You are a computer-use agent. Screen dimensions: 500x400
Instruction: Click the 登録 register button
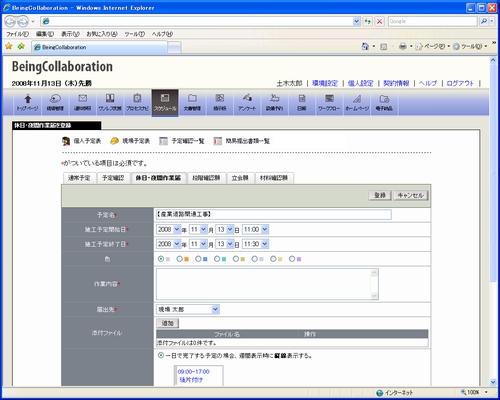pos(380,195)
